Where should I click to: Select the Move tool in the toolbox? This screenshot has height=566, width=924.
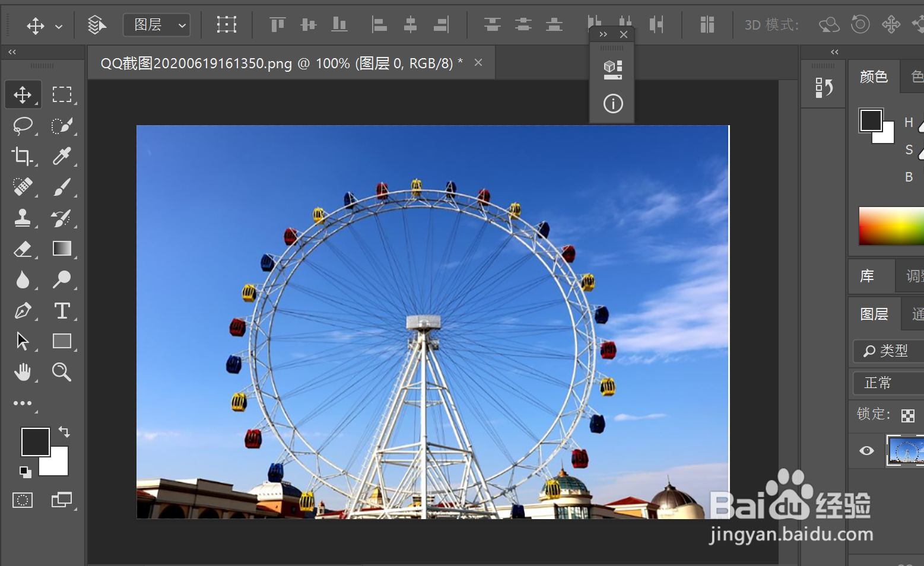coord(23,95)
